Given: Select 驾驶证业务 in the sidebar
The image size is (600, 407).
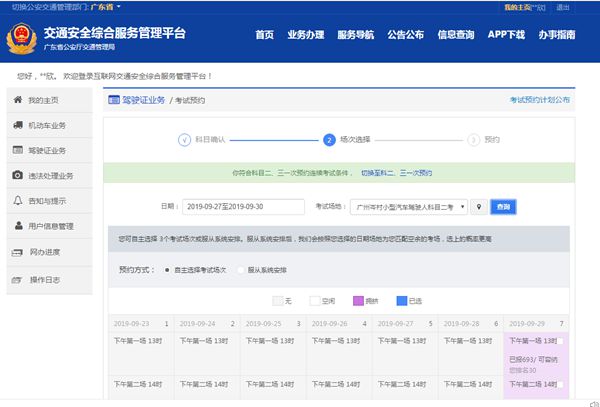Looking at the screenshot, I should point(49,150).
